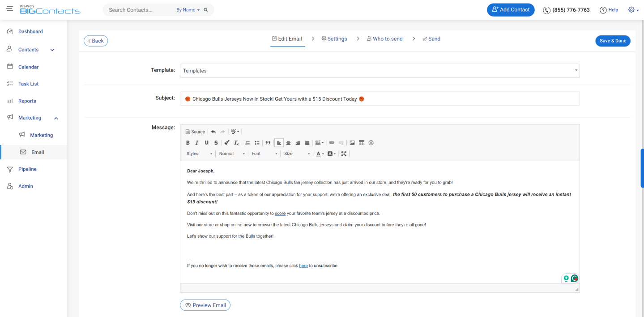
Task: Remove formatting from selected text
Action: pos(236,143)
